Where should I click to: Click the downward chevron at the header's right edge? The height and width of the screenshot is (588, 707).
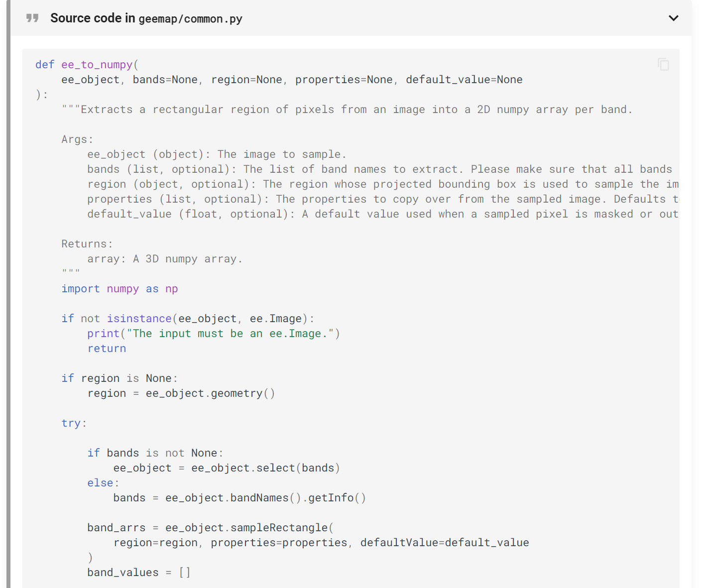pos(673,18)
